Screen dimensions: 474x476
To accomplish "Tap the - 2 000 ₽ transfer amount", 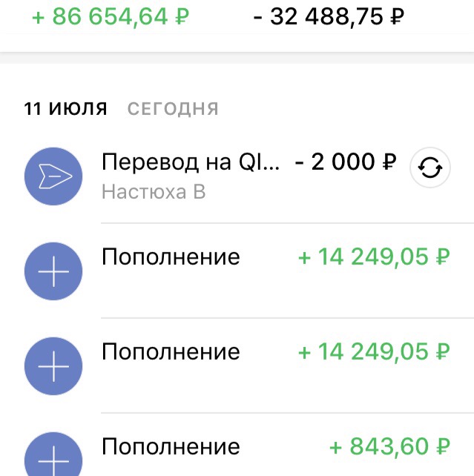I will click(346, 162).
